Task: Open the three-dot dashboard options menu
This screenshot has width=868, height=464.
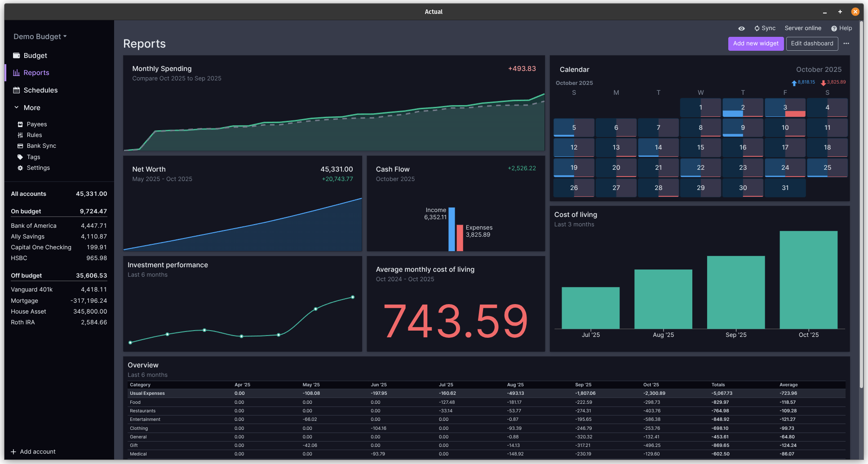Action: [846, 44]
